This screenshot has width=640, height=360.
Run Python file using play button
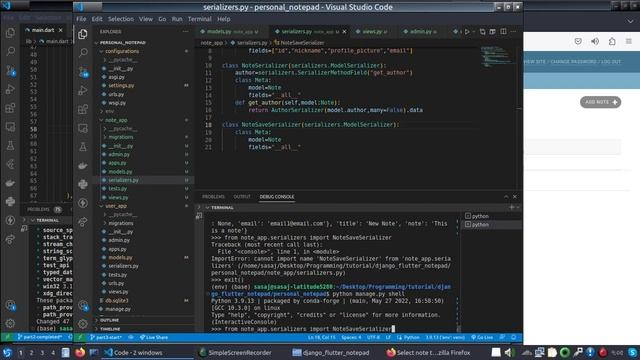[x=467, y=31]
